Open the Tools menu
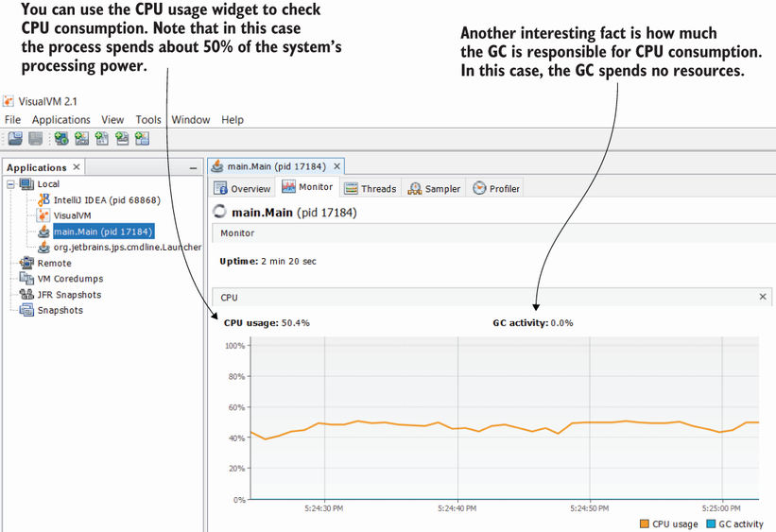 click(147, 120)
